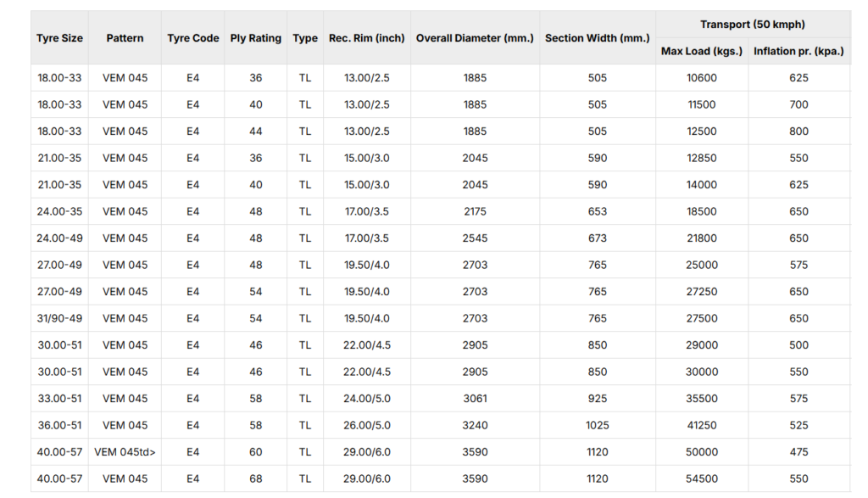The height and width of the screenshot is (498, 868).
Task: Click the Tyre Size column header
Action: coord(60,38)
